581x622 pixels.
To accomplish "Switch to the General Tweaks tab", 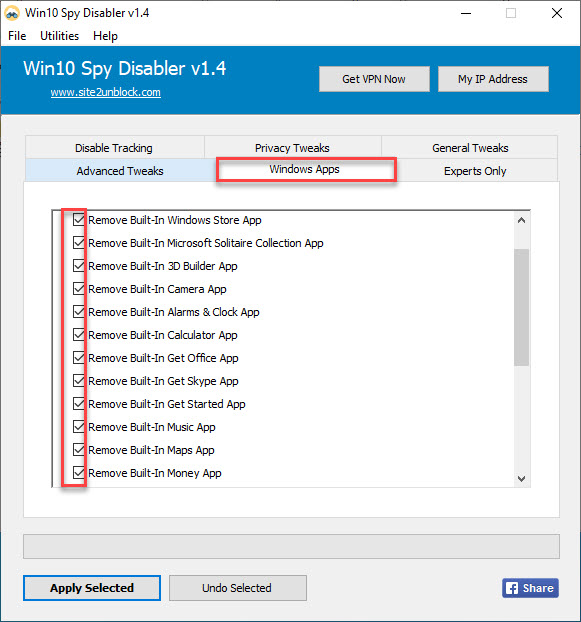I will coord(470,148).
